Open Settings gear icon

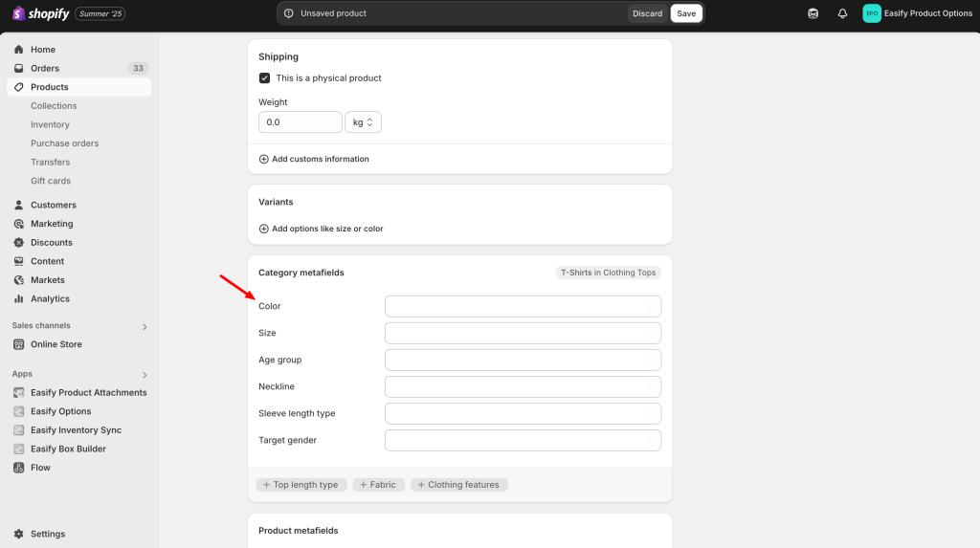[19, 534]
